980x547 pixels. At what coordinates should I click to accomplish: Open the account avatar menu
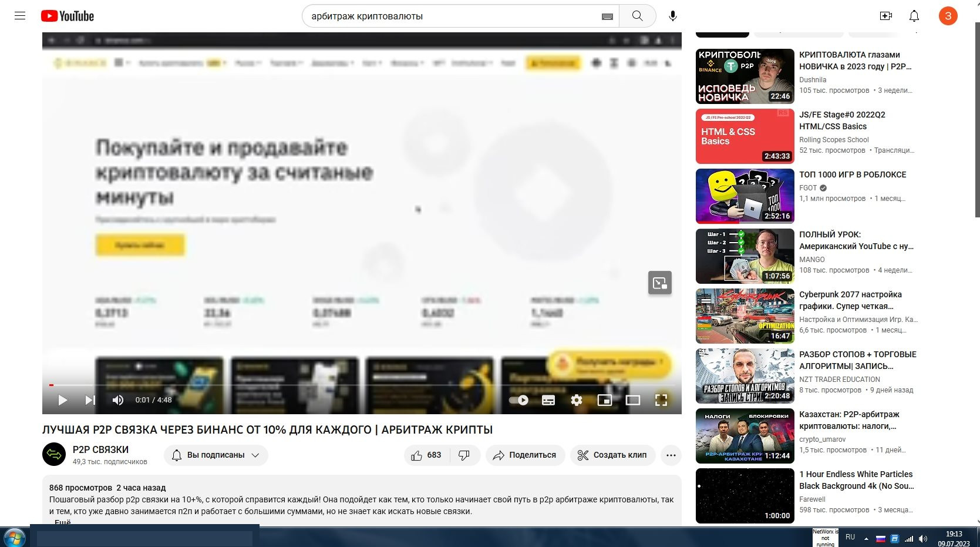948,16
